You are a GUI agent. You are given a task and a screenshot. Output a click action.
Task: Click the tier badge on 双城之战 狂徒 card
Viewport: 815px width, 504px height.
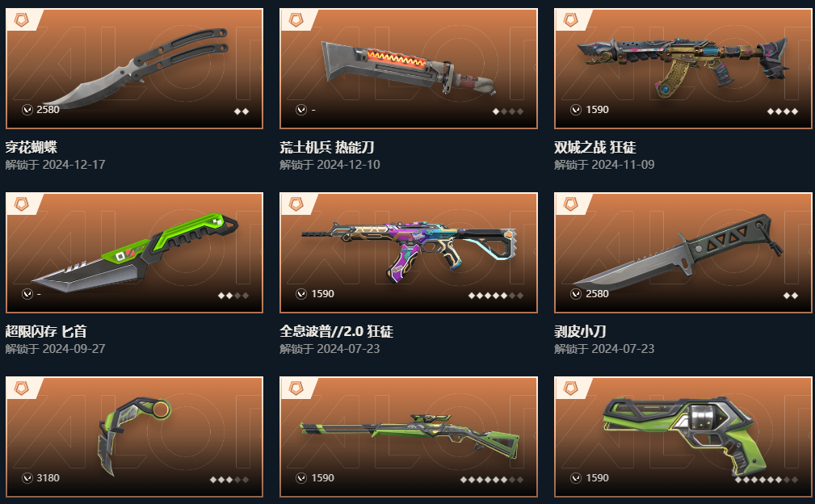tap(570, 20)
